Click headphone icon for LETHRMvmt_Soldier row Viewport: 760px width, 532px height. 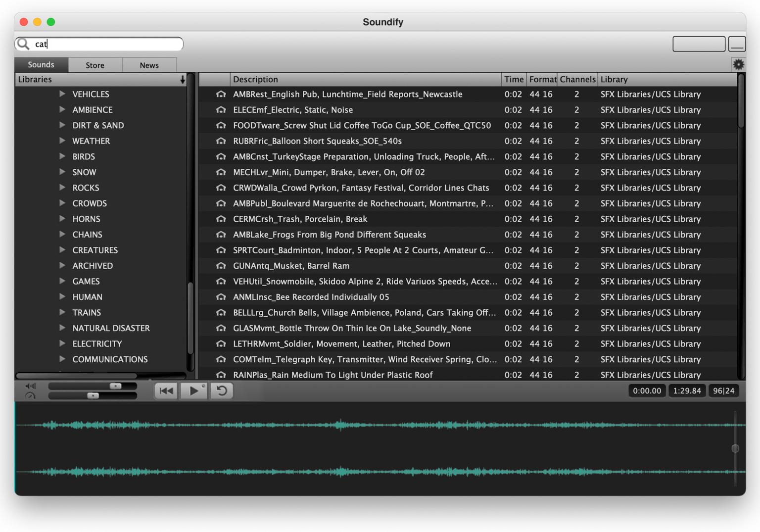[221, 343]
